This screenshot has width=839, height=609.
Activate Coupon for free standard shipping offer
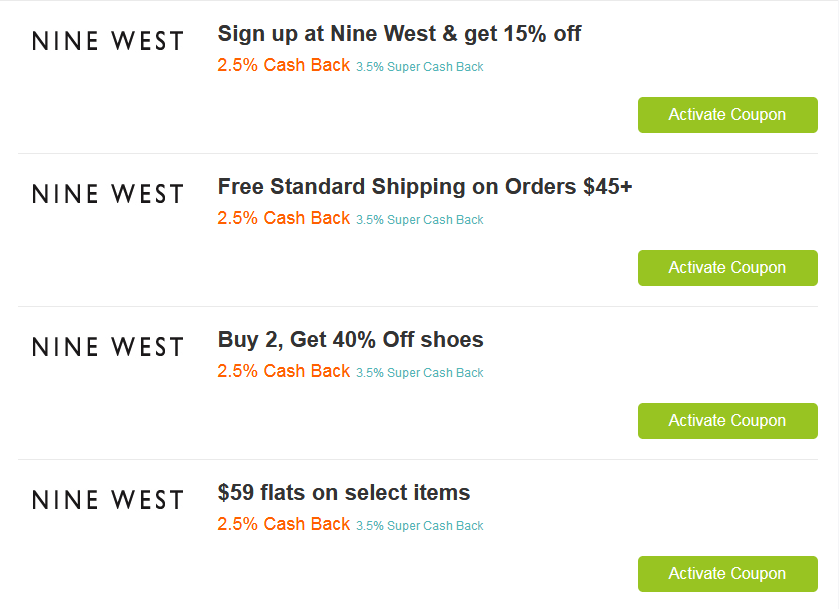coord(727,268)
